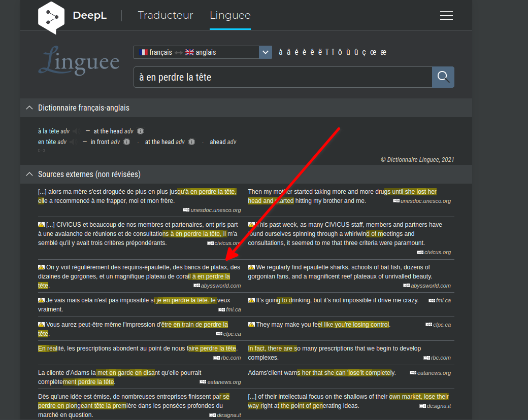
Task: Click the warning icon before "On y voit régulièrement"
Action: click(41, 267)
